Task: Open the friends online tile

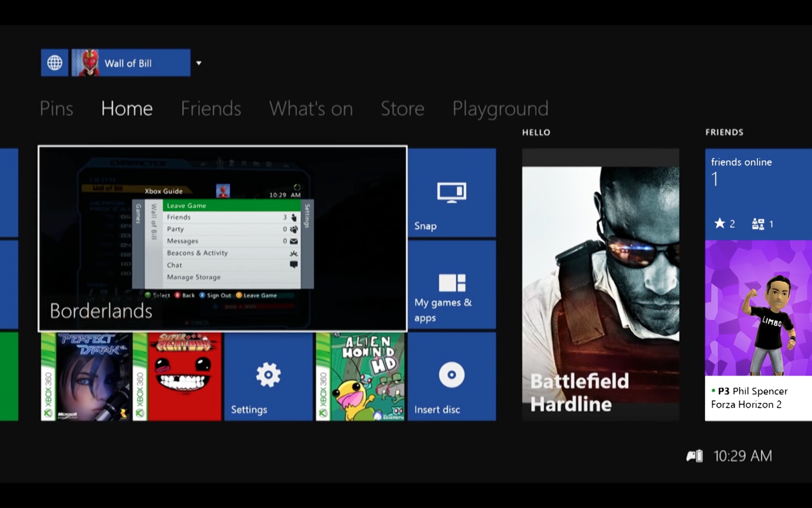Action: (x=758, y=194)
